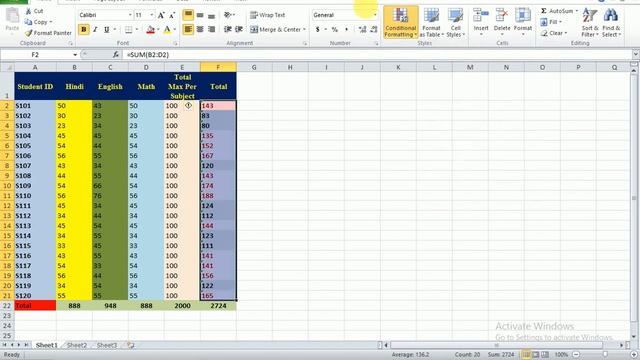The height and width of the screenshot is (360, 640).
Task: Increase font size with Grow Font icon
Action: [161, 15]
